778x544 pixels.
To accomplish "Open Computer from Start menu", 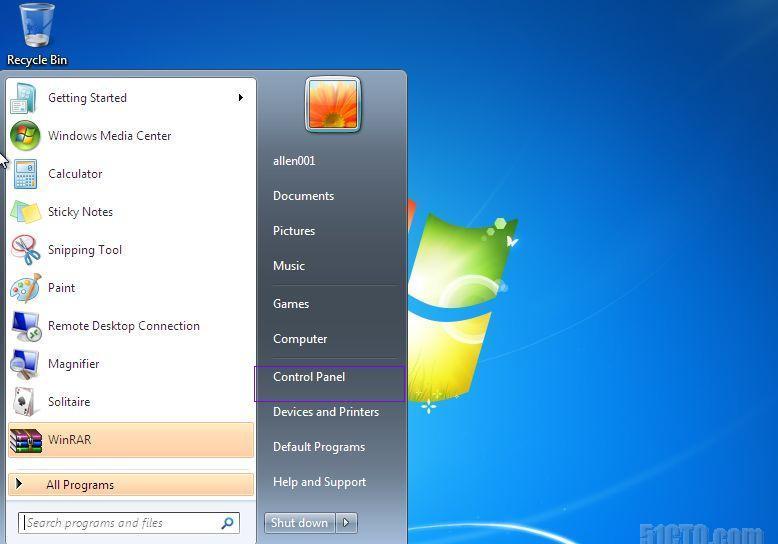I will [x=300, y=339].
